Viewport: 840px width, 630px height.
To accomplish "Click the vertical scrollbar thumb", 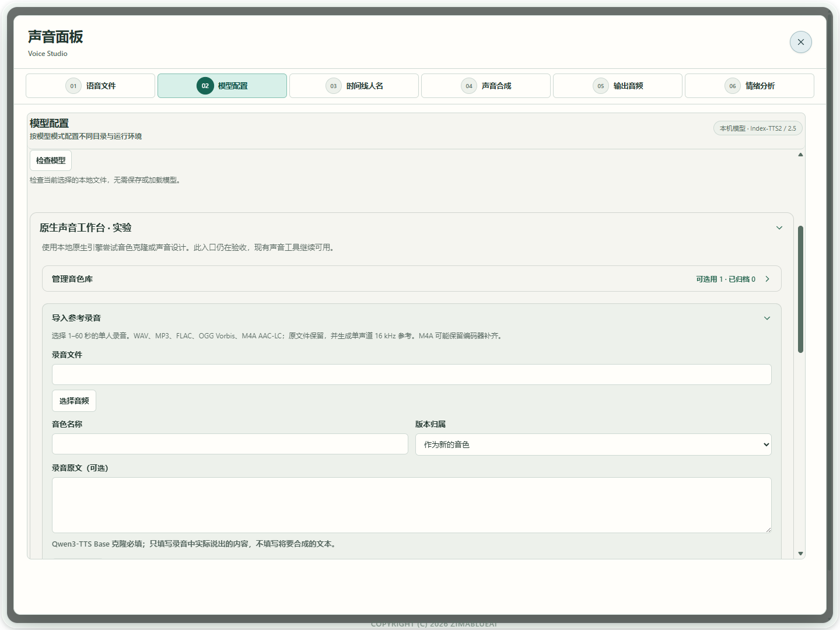I will [800, 289].
